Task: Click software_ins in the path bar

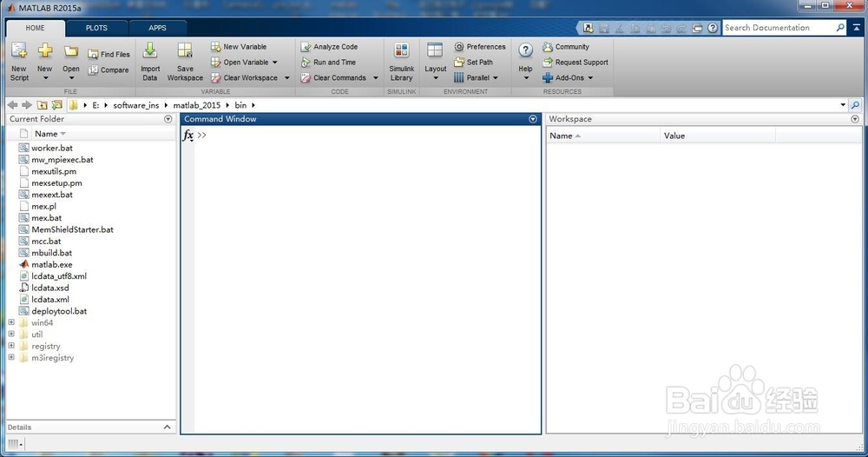Action: 135,105
